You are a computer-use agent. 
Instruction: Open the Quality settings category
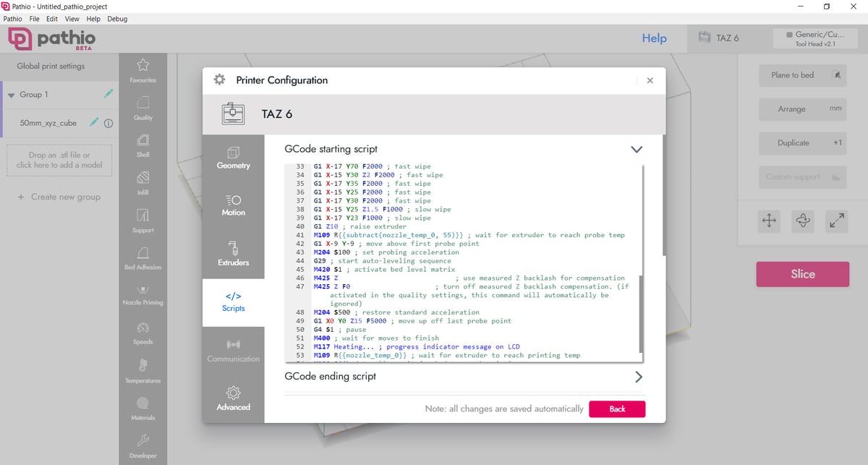tap(142, 108)
